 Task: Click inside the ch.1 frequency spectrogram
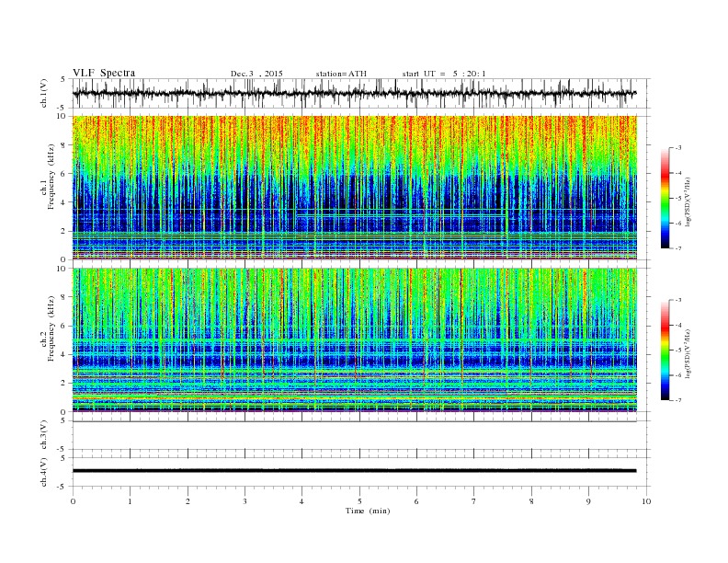click(x=355, y=188)
